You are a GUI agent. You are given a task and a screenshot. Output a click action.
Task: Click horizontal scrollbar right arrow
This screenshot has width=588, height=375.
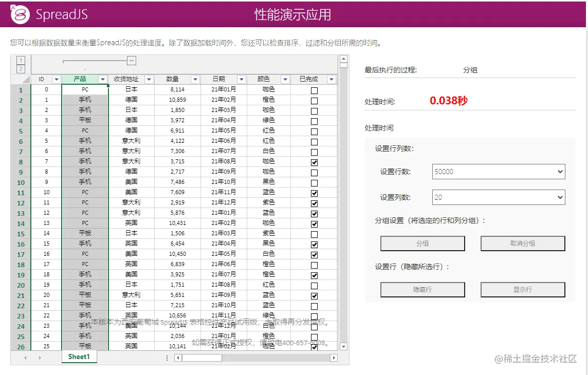point(334,358)
